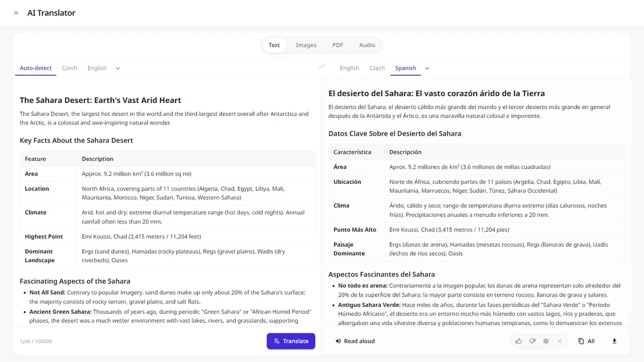Click 'Punto Más Alto' translated table cell
This screenshot has width=644, height=362.
[x=356, y=230]
